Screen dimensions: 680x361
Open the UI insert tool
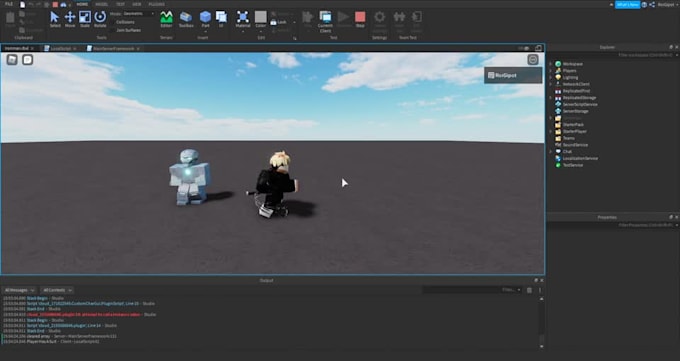coord(221,20)
